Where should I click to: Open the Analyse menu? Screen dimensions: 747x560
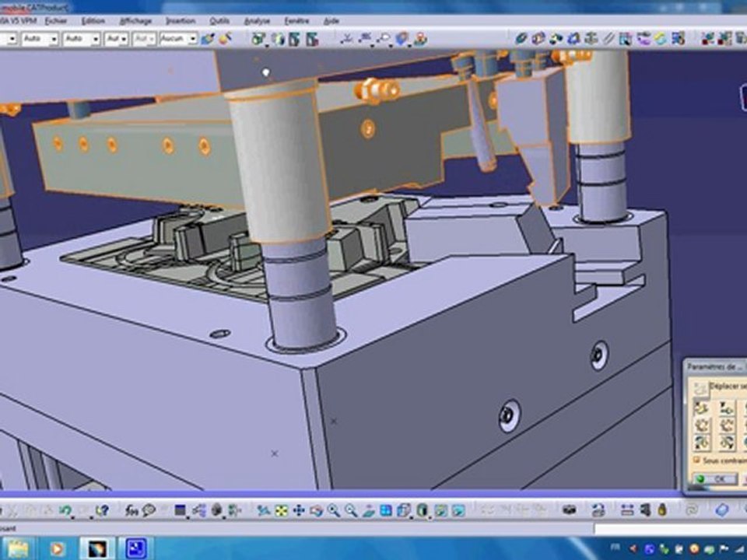point(257,21)
